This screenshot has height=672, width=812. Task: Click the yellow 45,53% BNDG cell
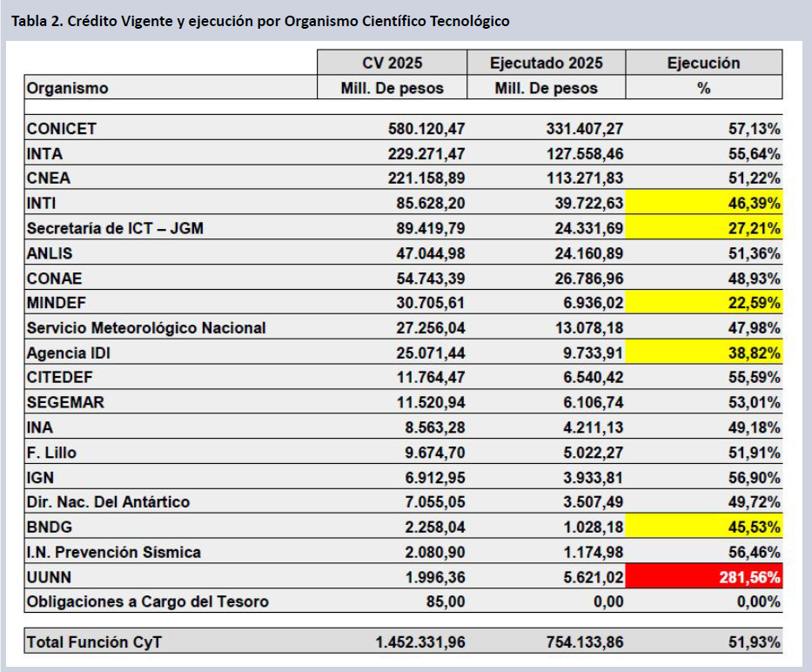point(704,527)
